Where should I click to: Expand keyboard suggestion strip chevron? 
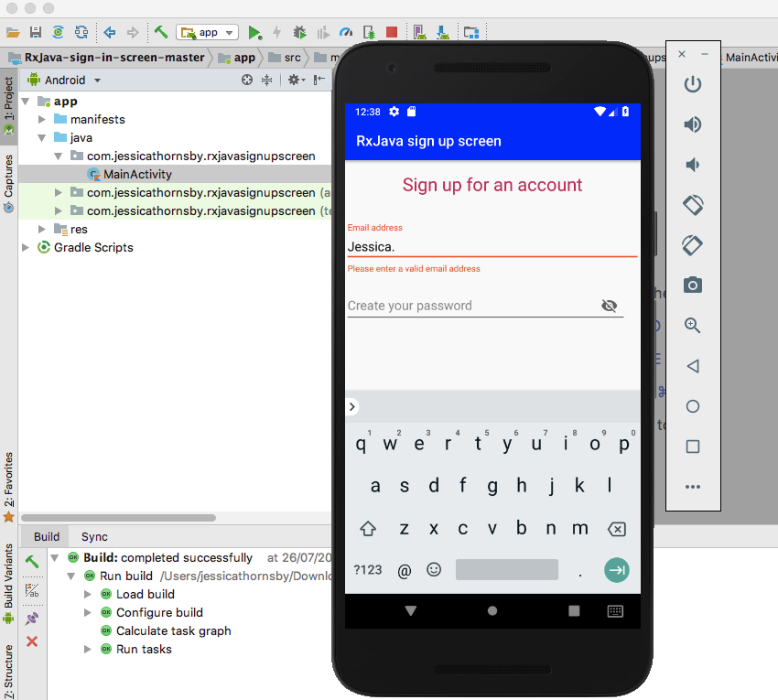click(352, 407)
